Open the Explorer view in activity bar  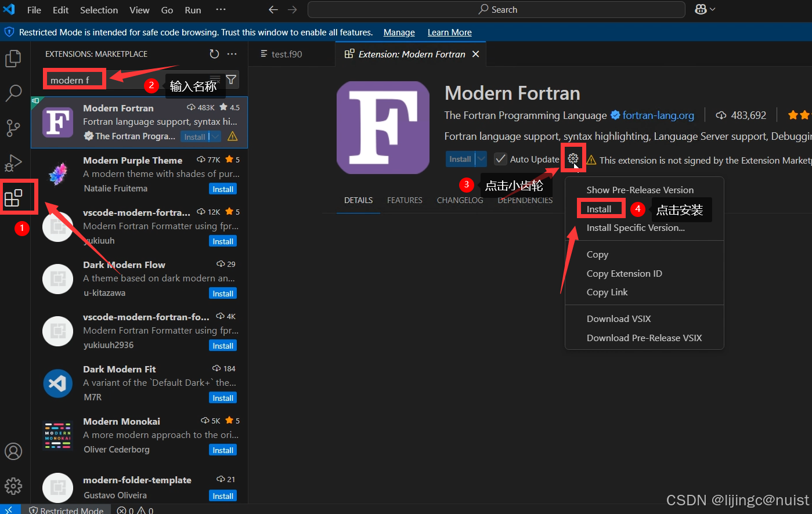click(x=13, y=59)
